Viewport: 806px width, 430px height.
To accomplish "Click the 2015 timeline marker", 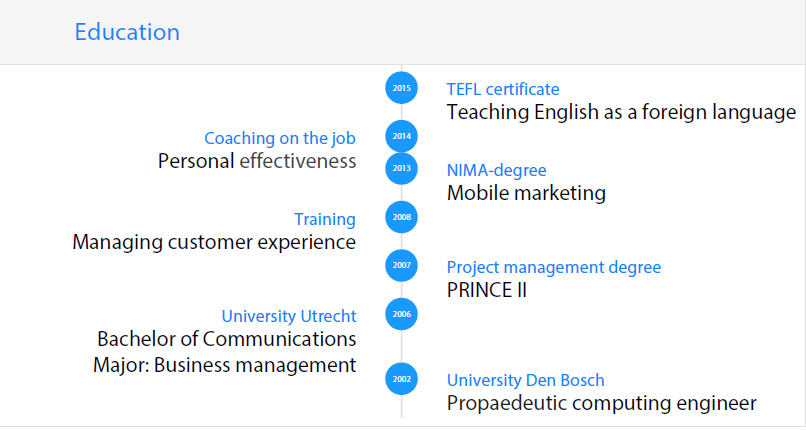I will pos(401,88).
